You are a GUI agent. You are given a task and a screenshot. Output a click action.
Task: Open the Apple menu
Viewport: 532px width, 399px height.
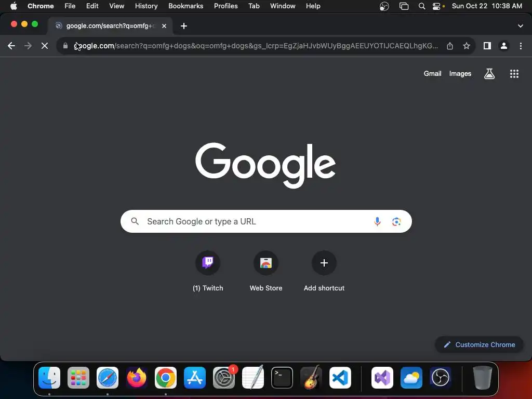(x=14, y=6)
